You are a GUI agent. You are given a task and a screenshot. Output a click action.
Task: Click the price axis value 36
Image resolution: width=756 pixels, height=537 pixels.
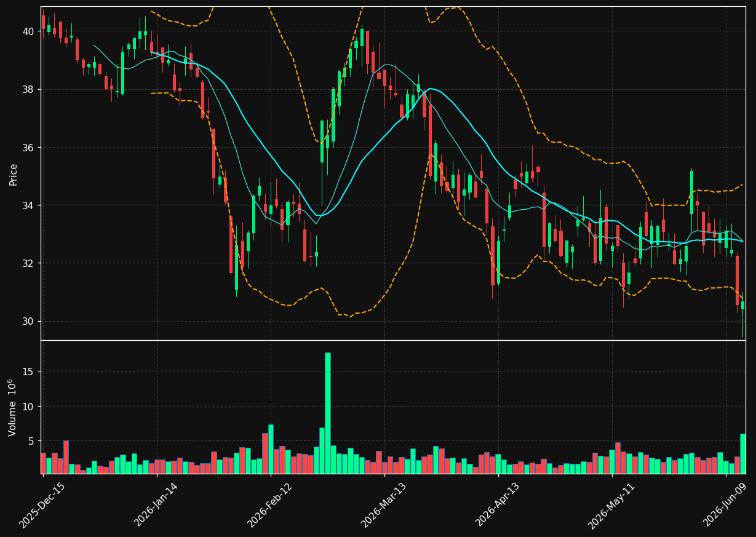(x=29, y=148)
